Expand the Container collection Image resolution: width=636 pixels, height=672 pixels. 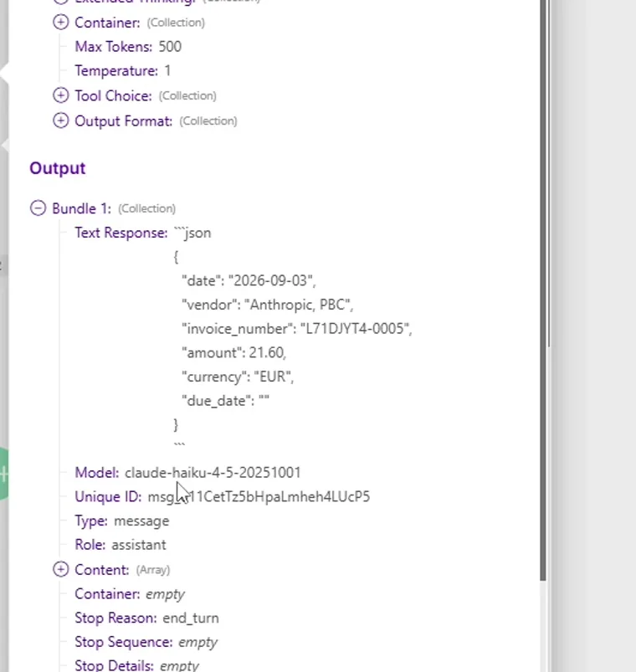pos(60,23)
